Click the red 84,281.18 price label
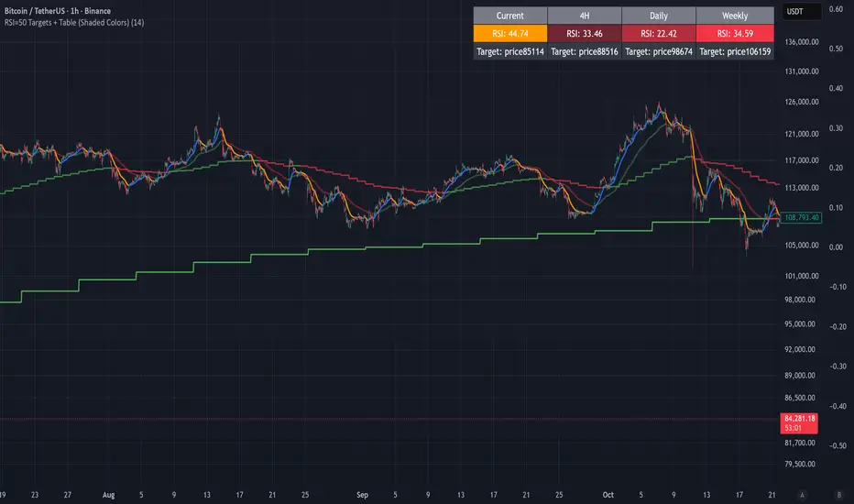The height and width of the screenshot is (504, 854). coord(800,419)
